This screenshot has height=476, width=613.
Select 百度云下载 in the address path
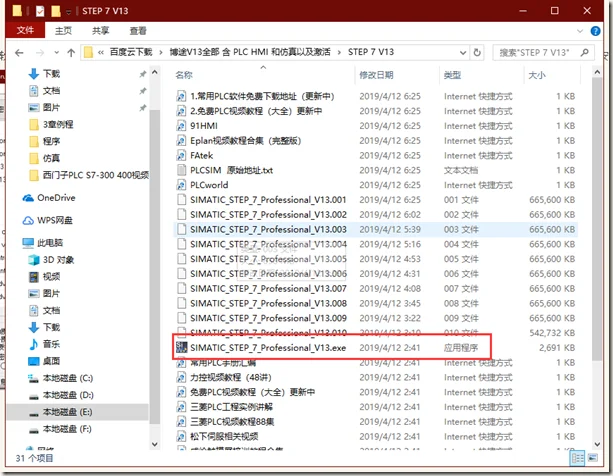(131, 52)
